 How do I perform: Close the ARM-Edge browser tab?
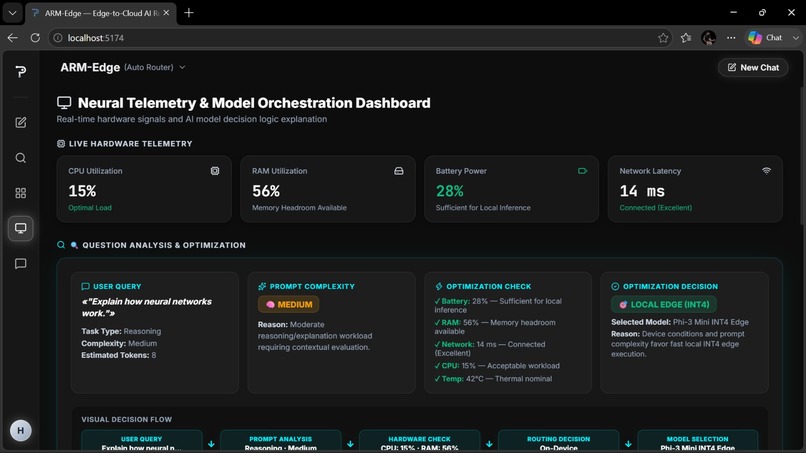(x=166, y=13)
